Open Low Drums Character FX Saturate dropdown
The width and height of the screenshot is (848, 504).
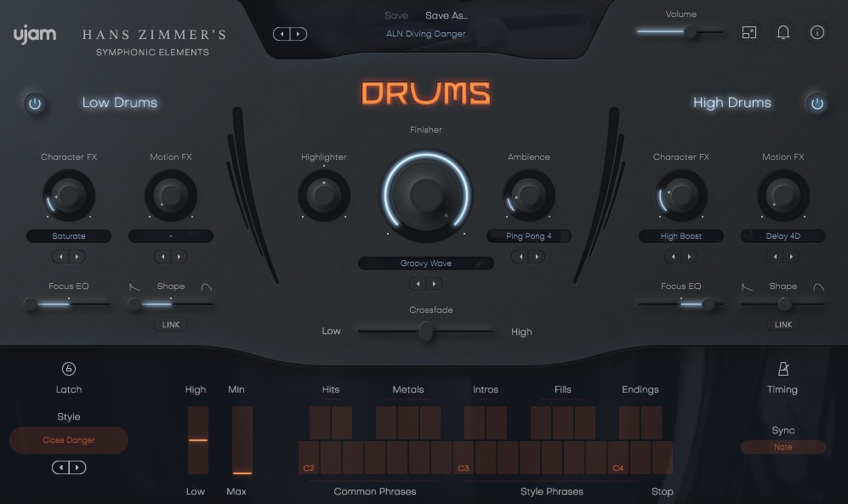tap(69, 236)
